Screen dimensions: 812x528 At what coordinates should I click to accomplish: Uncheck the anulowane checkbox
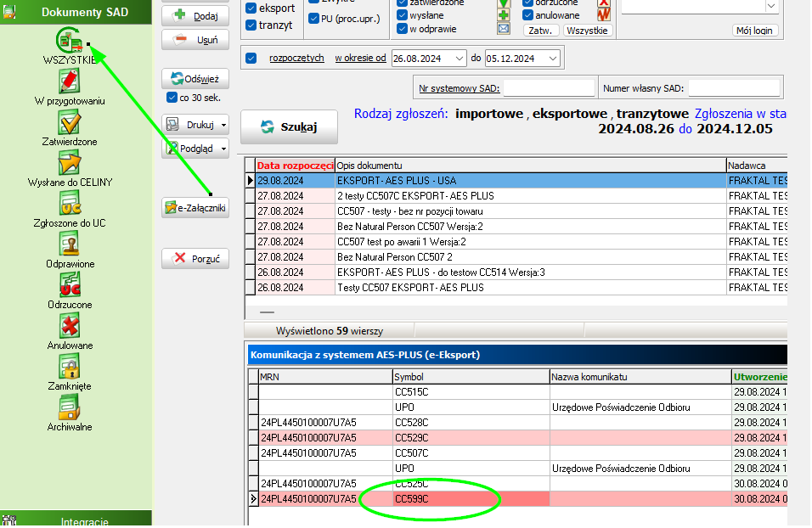(527, 15)
